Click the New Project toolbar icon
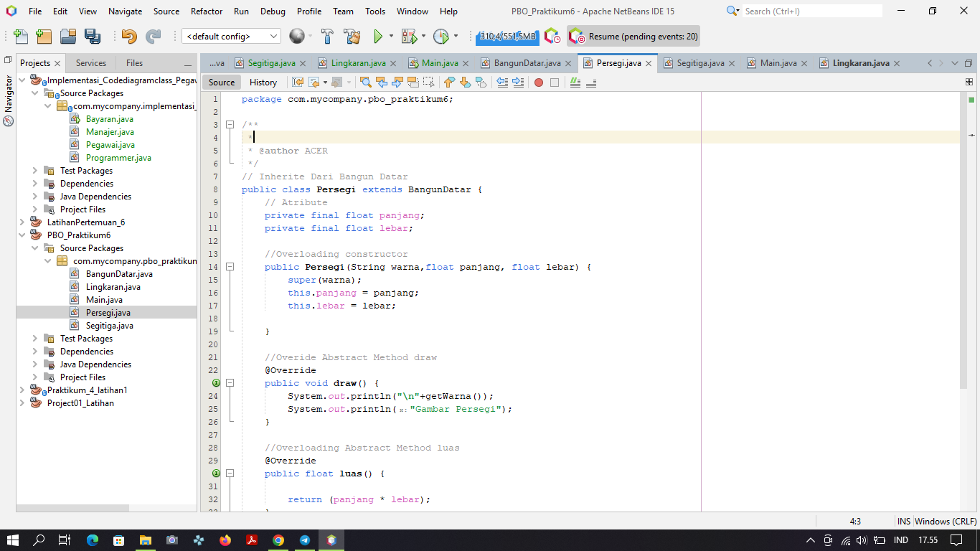 [x=44, y=37]
